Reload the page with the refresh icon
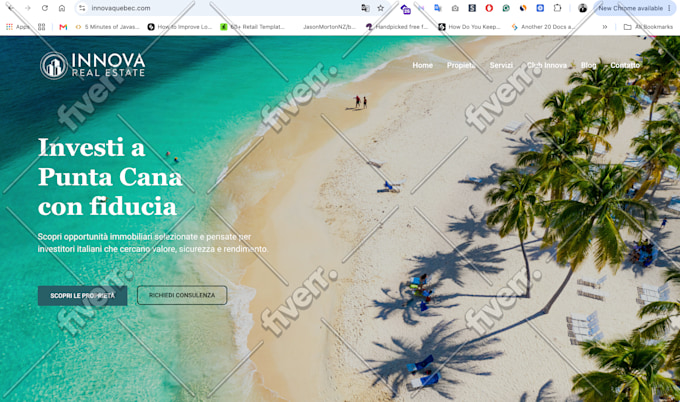 [x=45, y=8]
